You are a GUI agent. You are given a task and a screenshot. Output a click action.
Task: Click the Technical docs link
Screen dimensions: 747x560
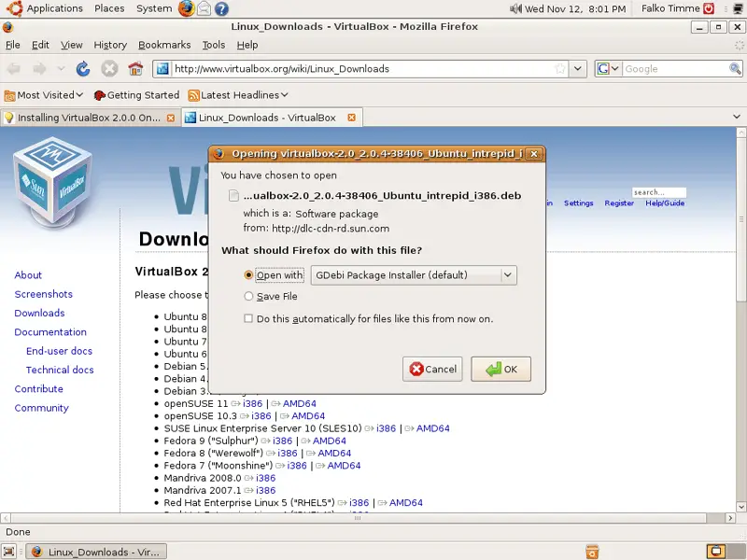60,370
